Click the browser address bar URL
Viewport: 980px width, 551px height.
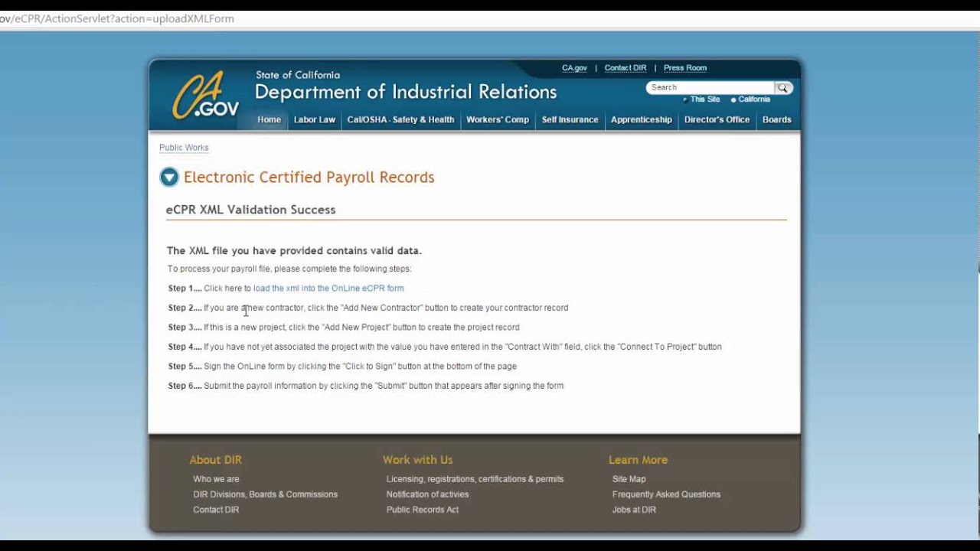(x=117, y=18)
